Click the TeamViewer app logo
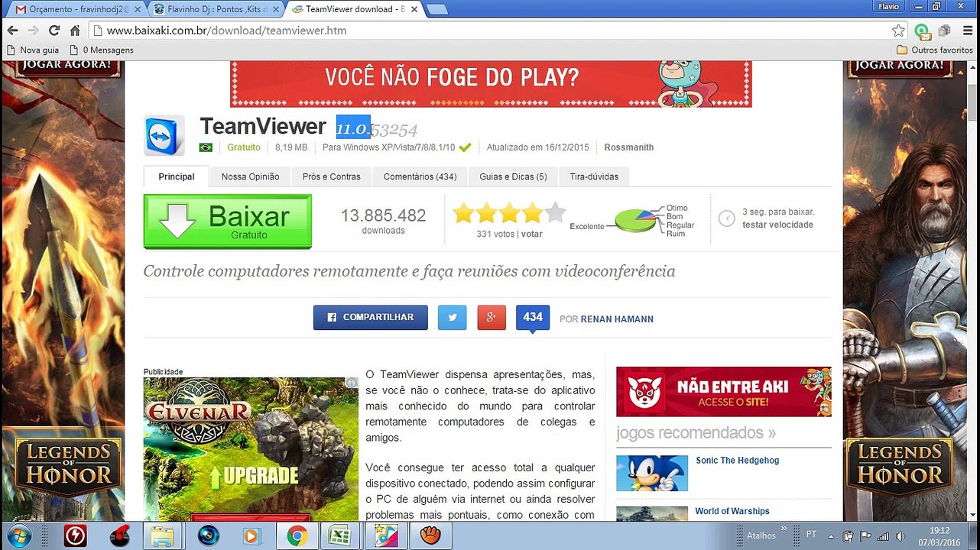The image size is (980, 550). pyautogui.click(x=164, y=135)
